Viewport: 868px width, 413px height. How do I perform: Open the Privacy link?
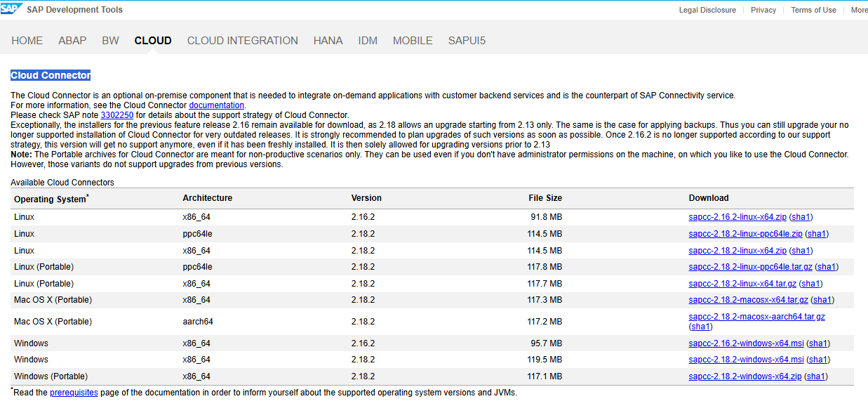[763, 10]
